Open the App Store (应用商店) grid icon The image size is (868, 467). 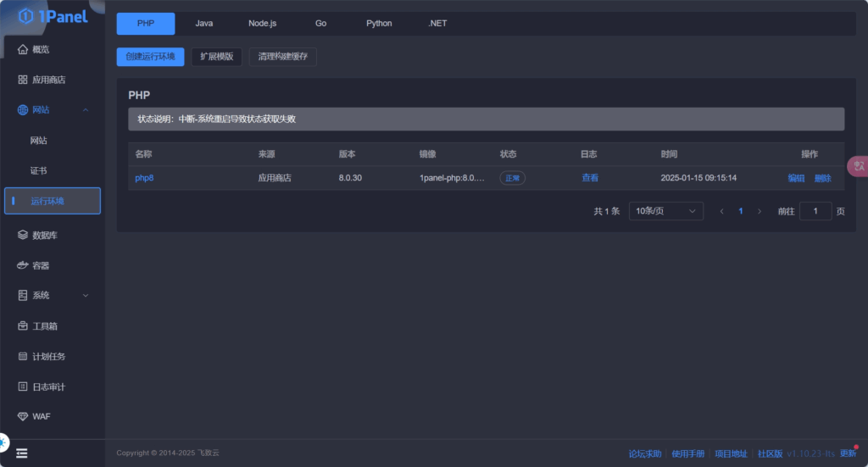coord(23,80)
